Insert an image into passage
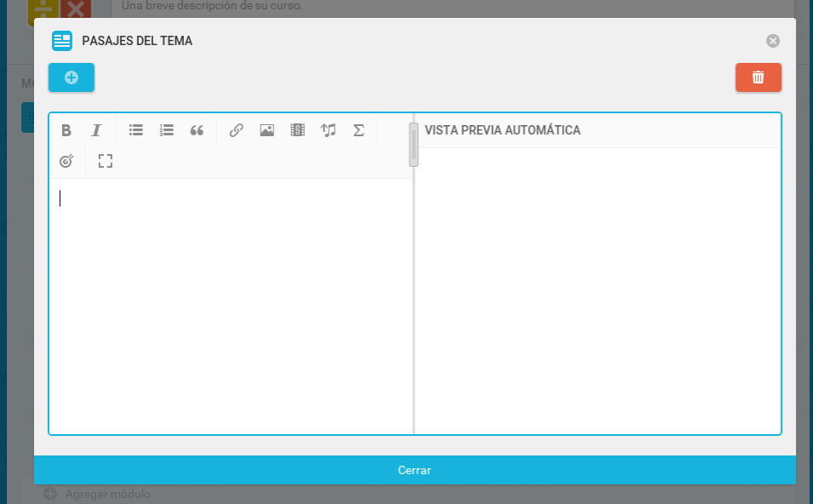The width and height of the screenshot is (813, 504). coord(267,130)
